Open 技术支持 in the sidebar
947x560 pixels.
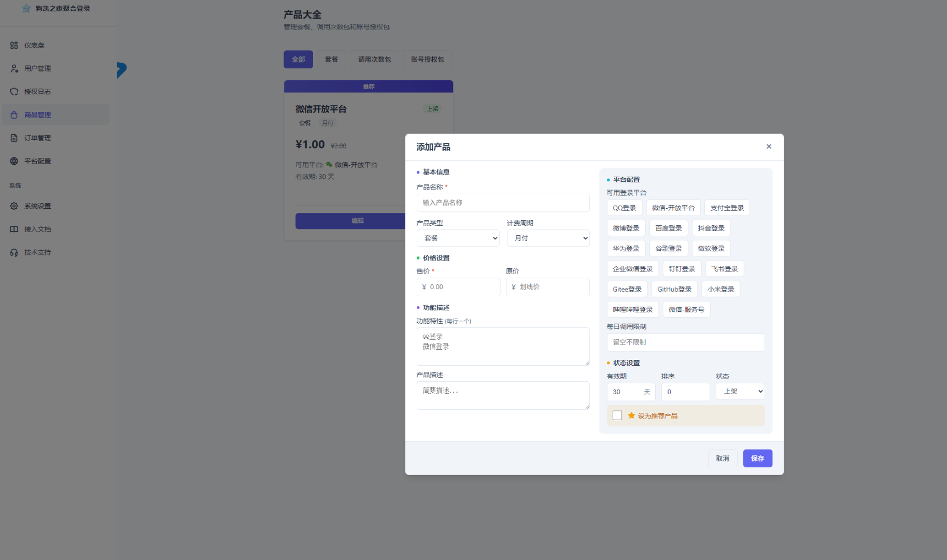coord(55,252)
